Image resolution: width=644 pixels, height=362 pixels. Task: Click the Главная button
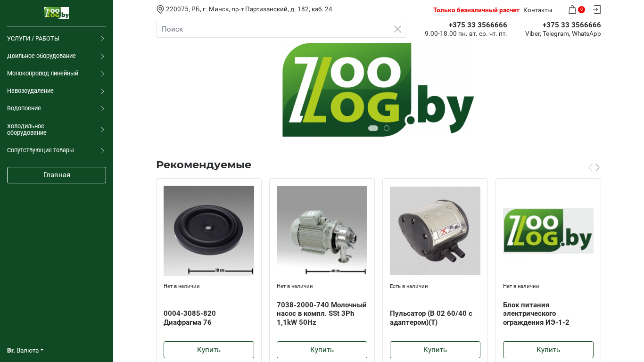(x=57, y=175)
